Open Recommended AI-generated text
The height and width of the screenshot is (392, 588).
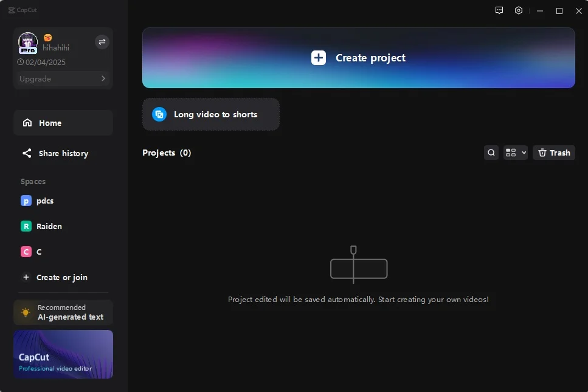(63, 312)
